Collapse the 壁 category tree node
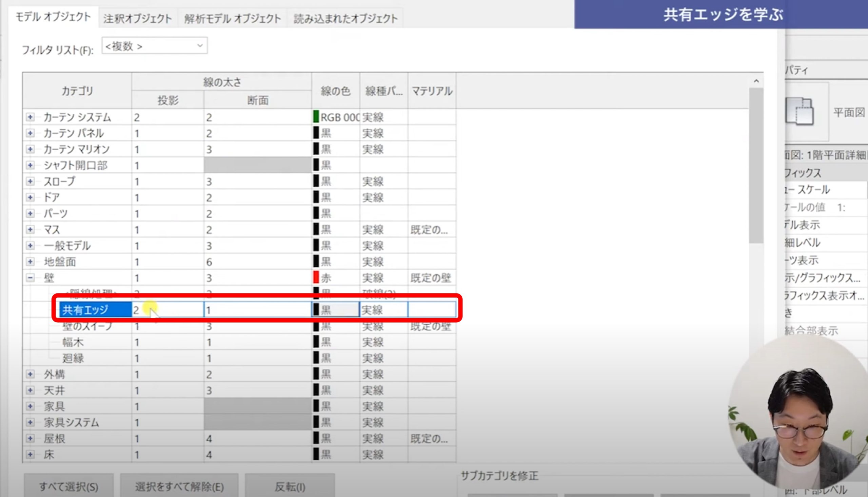Viewport: 868px width, 497px height. coord(30,278)
